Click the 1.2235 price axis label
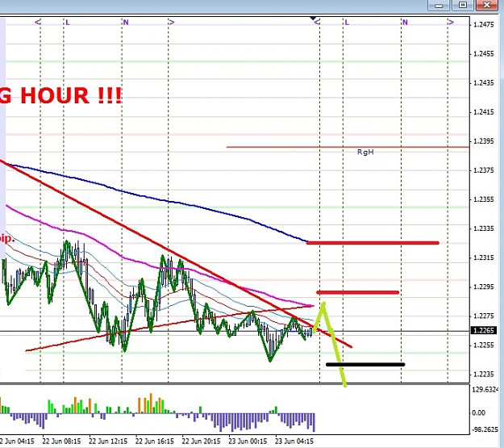This screenshot has height=448, width=504. (484, 375)
